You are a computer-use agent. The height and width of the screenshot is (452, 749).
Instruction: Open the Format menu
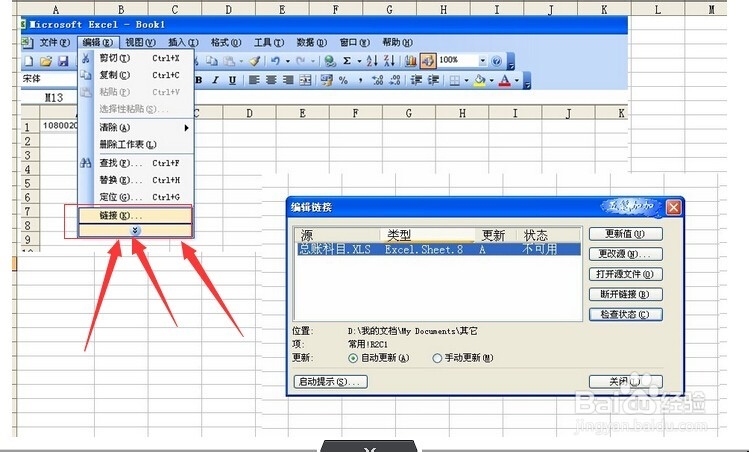point(226,43)
